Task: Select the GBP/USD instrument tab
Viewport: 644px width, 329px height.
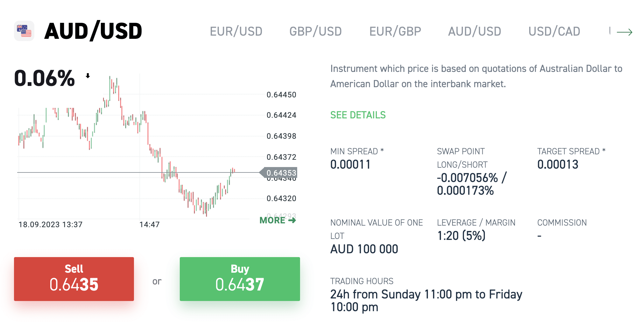Action: coord(315,31)
